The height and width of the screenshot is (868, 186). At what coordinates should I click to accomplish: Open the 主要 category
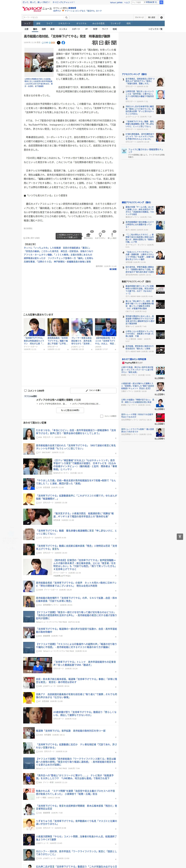pyautogui.click(x=26, y=29)
